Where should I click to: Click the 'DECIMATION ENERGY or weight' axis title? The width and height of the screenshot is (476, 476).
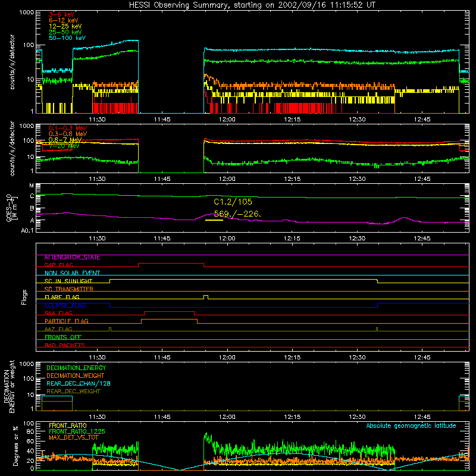[9, 386]
